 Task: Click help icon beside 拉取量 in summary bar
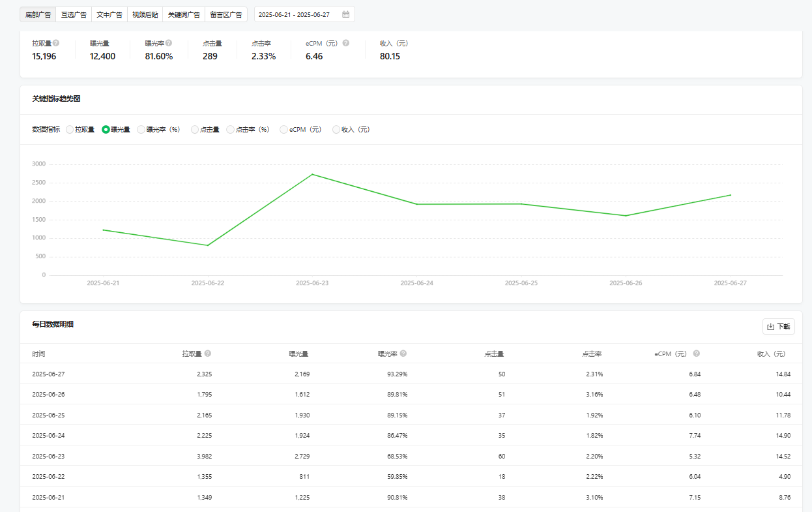point(56,43)
